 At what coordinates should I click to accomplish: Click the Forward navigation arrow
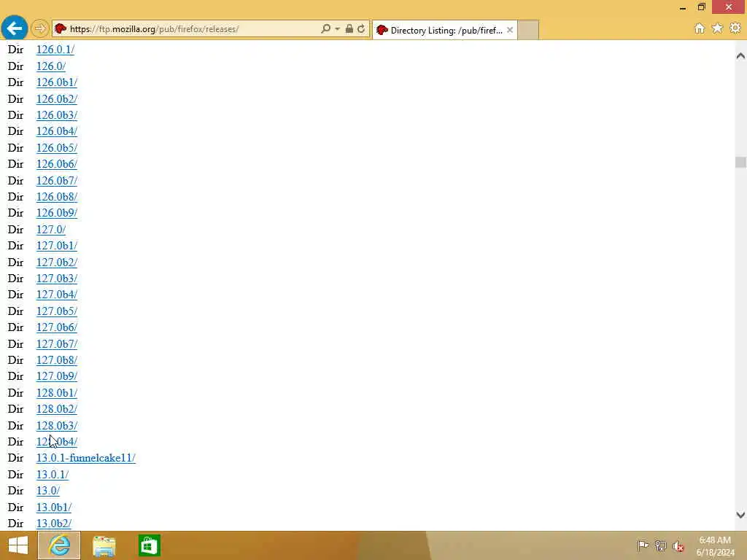[x=40, y=28]
